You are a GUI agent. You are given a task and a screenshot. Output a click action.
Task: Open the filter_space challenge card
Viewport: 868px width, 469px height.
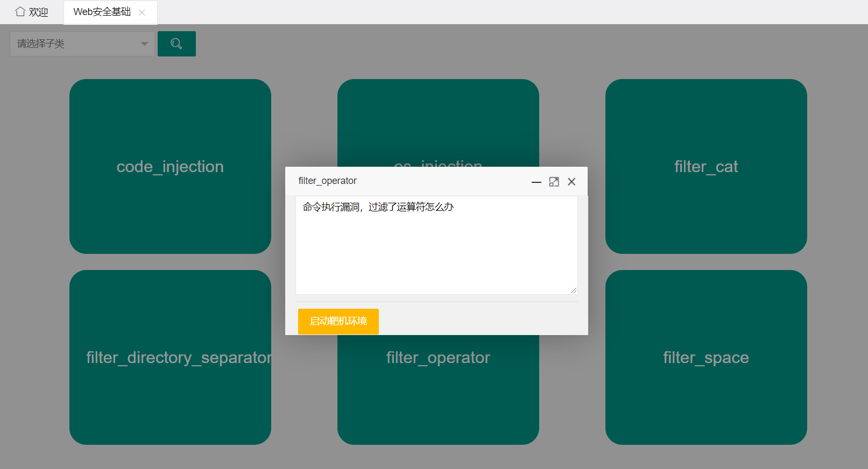(x=705, y=357)
